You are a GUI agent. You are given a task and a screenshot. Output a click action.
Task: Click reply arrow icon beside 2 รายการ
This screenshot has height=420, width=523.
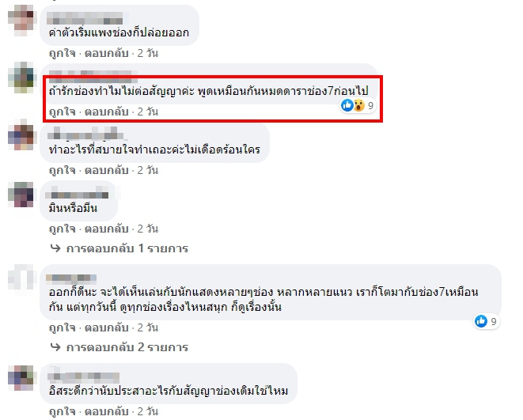pos(55,347)
